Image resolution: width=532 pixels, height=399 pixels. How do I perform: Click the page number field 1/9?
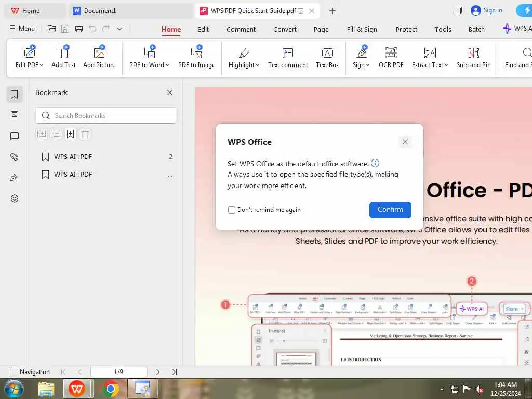click(x=119, y=372)
